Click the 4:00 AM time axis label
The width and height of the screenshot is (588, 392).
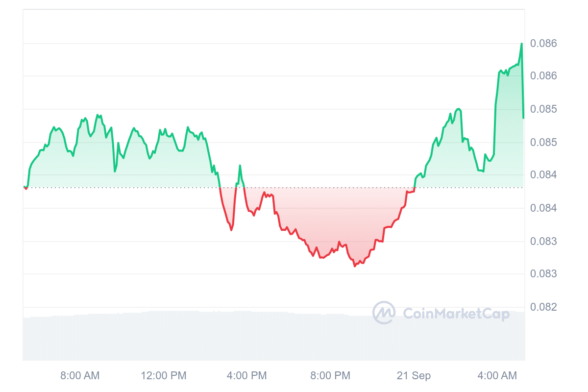(497, 376)
